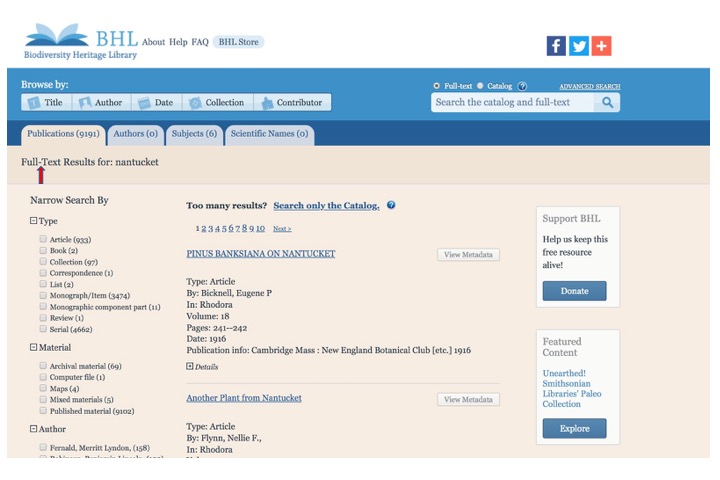Click the search help question mark icon
Screen dimensions: 720x480
522,86
